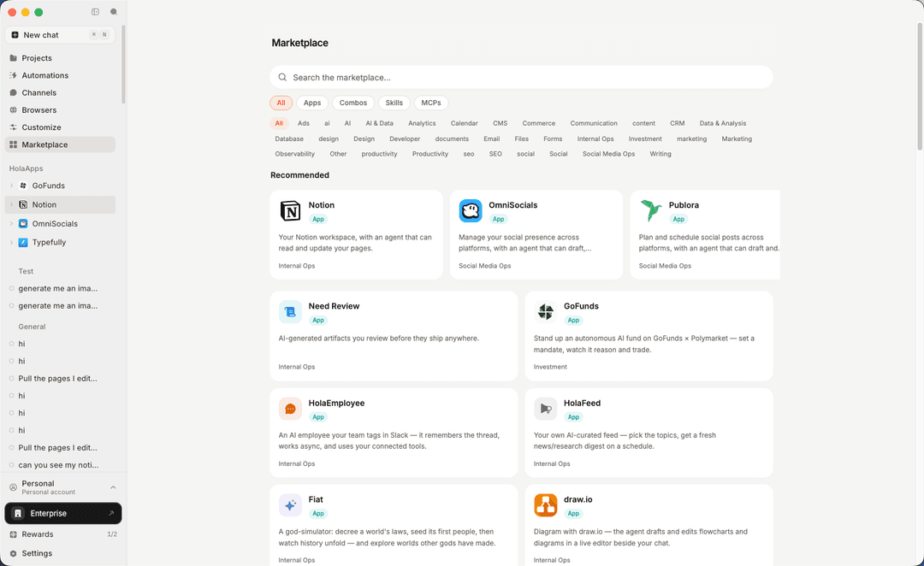
Task: Click the Typefully sidebar app icon
Action: [23, 242]
